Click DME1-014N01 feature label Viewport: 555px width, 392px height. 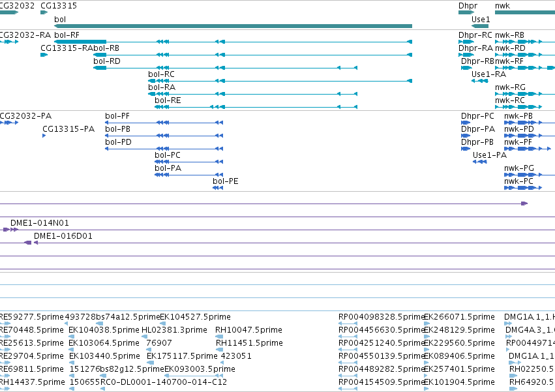pos(40,223)
